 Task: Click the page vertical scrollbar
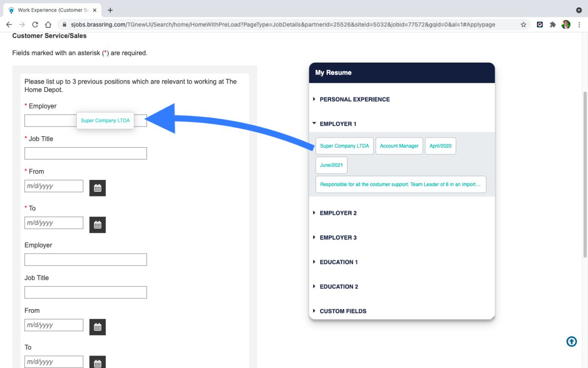585,175
